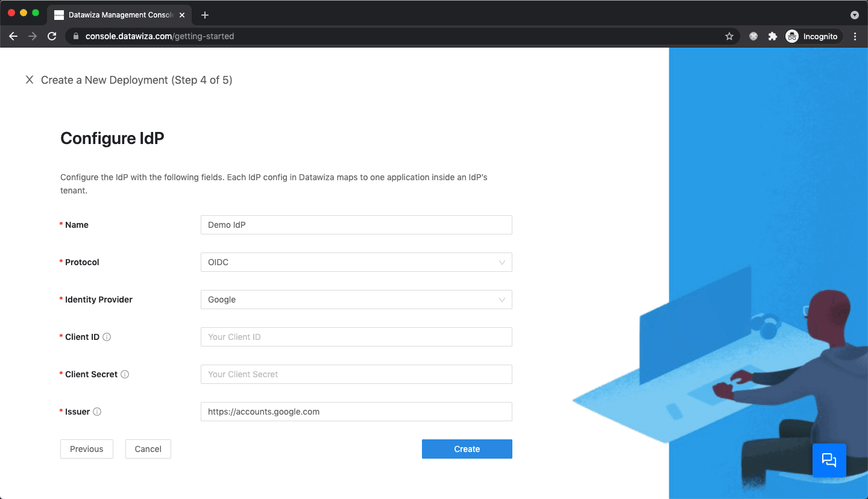This screenshot has height=499, width=868.
Task: Focus the Issuer field with accounts.google.com
Action: tap(356, 412)
